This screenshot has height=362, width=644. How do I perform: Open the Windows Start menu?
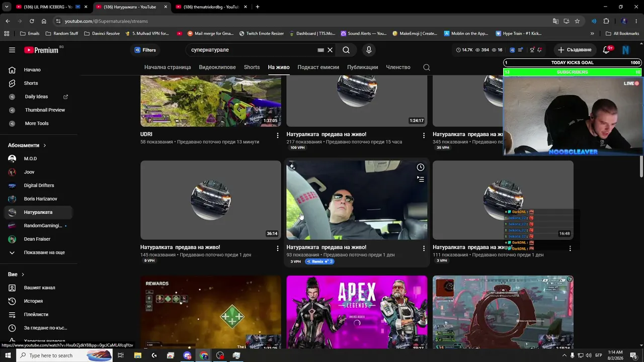8,355
